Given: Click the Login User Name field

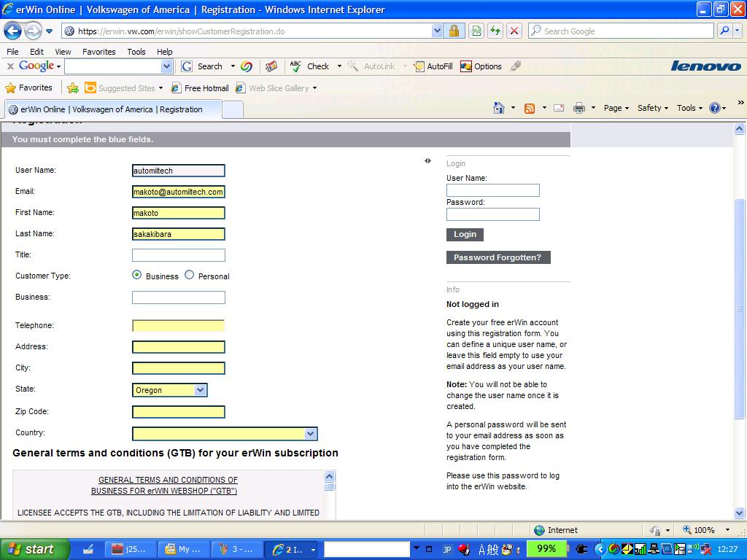Looking at the screenshot, I should click(492, 190).
